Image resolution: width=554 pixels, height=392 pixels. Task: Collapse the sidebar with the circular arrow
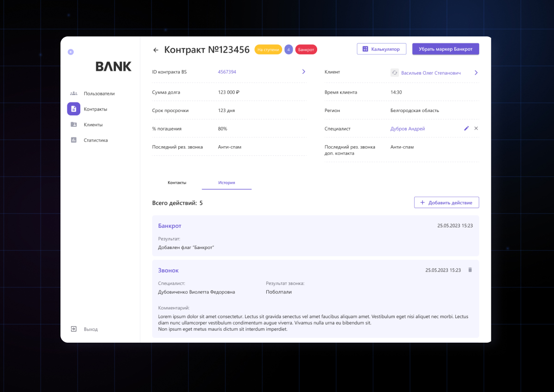[70, 52]
